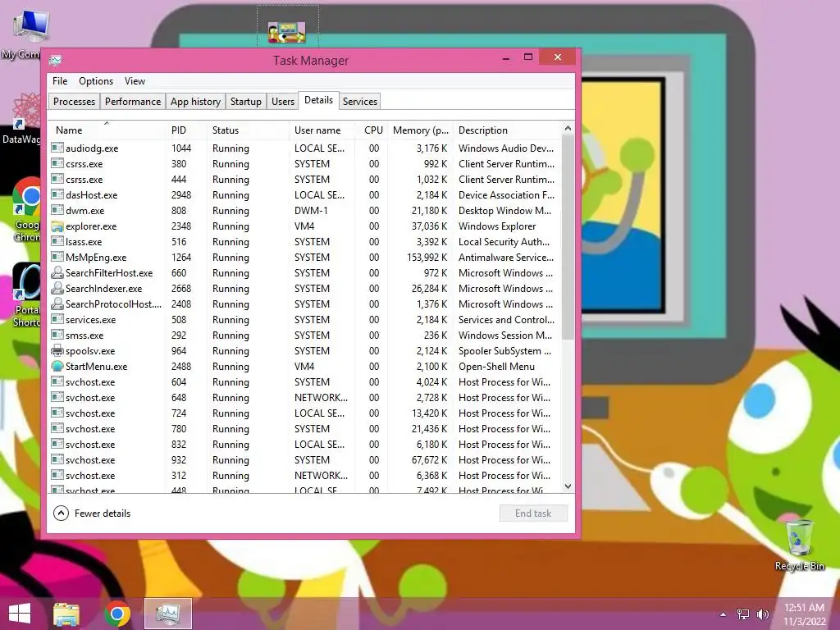Sort by the CPU column header
Screen dimensions: 840x630
point(373,130)
